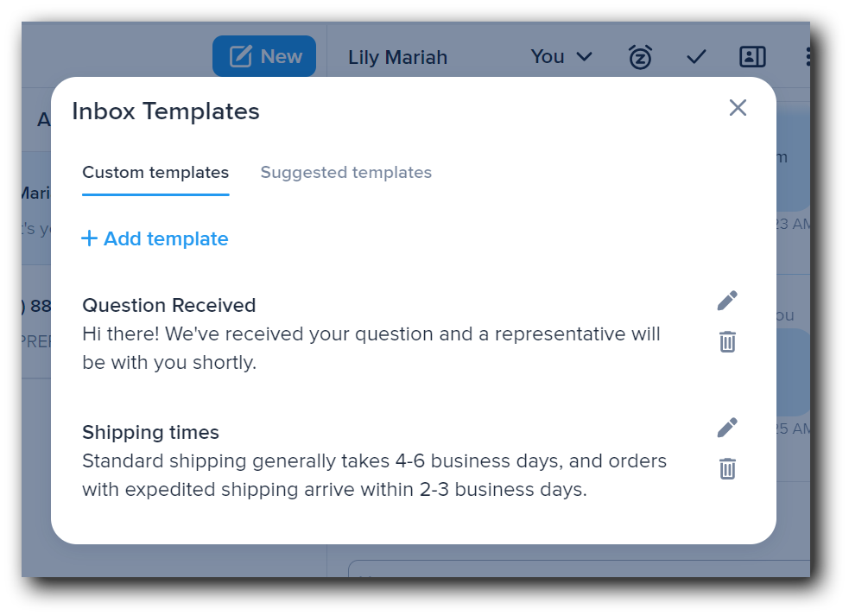The image size is (849, 616).
Task: Open the contact details card icon
Action: click(752, 56)
